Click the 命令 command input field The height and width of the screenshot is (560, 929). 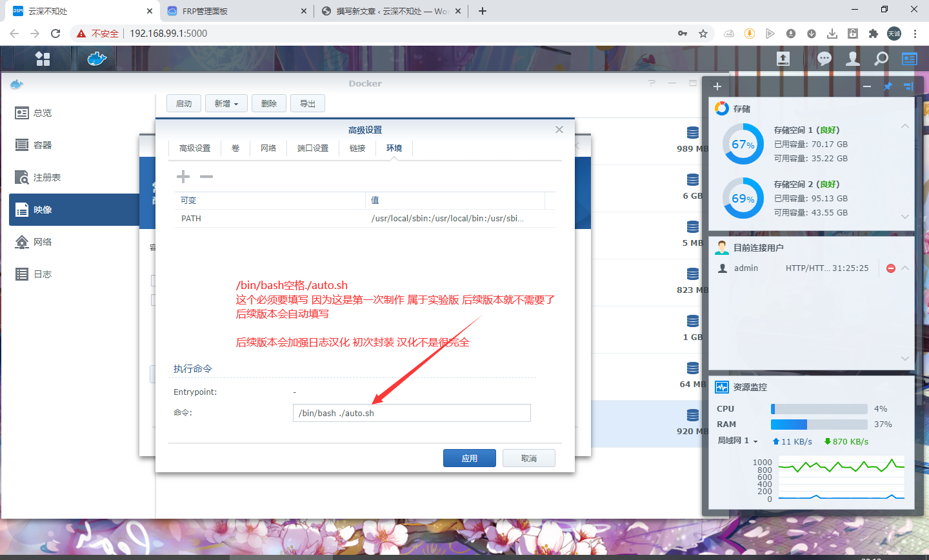pos(412,413)
